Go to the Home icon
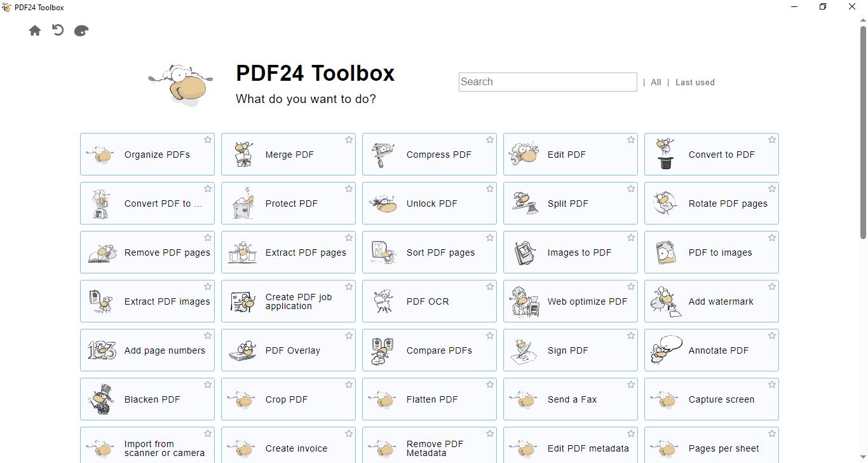This screenshot has height=463, width=868. coord(35,31)
